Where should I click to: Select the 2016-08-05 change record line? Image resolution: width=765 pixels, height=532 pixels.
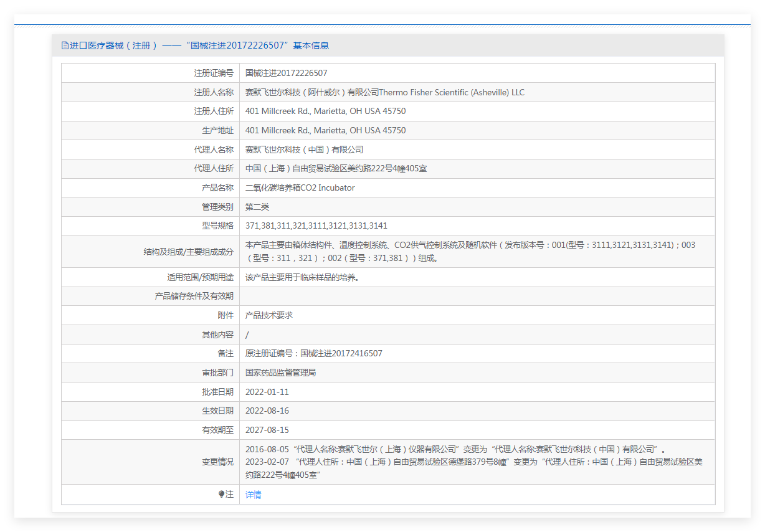(455, 449)
